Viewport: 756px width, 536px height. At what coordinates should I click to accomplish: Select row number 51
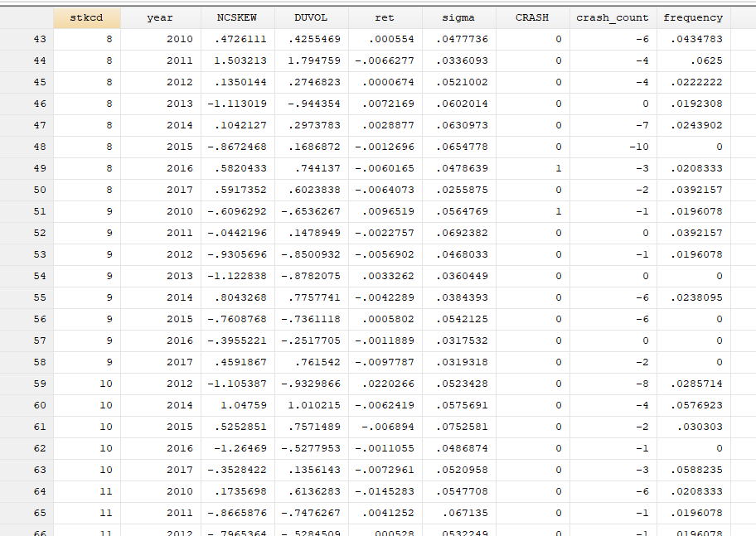[27, 211]
